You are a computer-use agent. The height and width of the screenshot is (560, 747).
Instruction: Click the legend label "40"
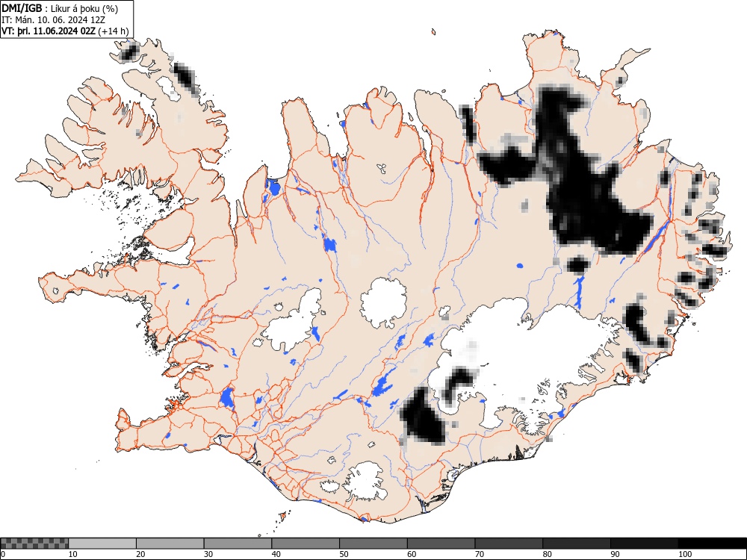pos(276,554)
